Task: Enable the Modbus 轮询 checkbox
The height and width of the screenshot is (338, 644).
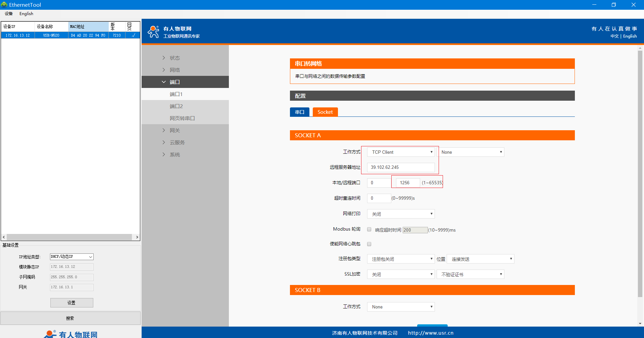Action: [x=369, y=229]
